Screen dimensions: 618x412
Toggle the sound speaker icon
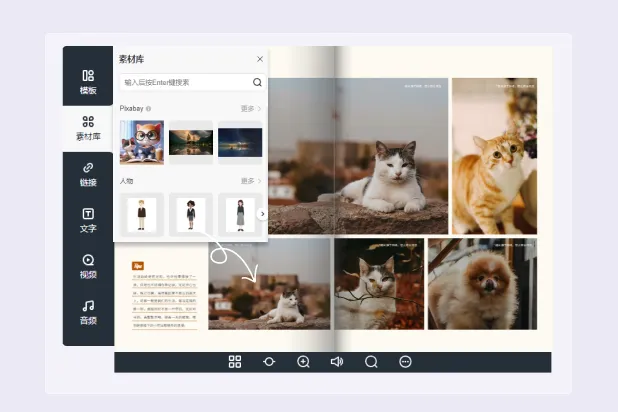(337, 362)
